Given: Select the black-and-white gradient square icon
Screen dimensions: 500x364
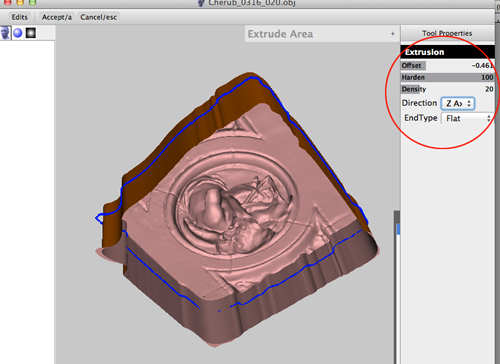Looking at the screenshot, I should click(31, 33).
